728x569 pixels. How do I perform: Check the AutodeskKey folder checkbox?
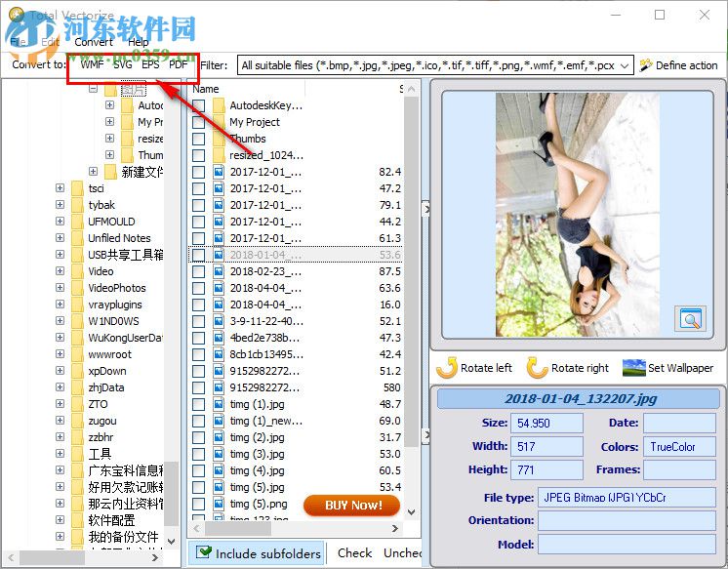point(199,105)
